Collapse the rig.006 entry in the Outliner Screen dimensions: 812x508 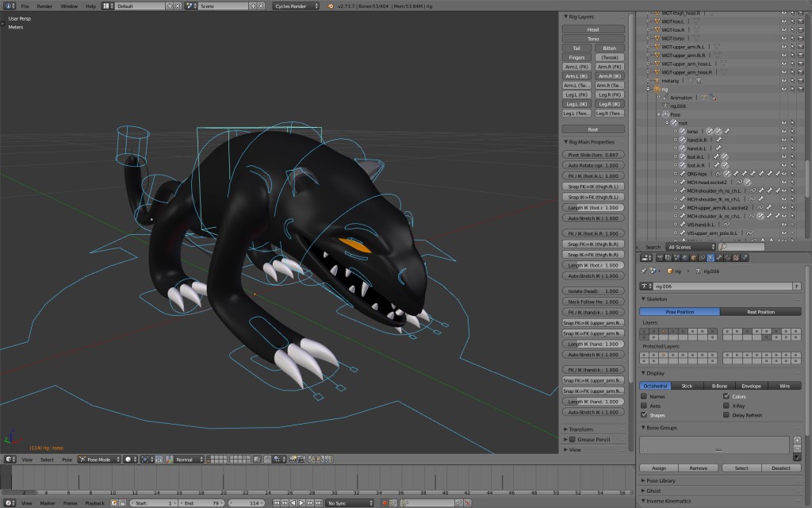point(665,106)
